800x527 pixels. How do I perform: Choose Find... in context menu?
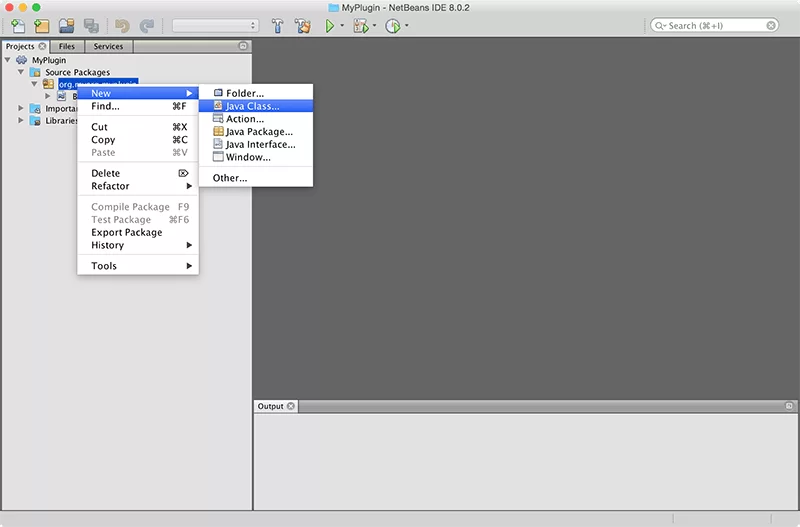pyautogui.click(x=138, y=106)
